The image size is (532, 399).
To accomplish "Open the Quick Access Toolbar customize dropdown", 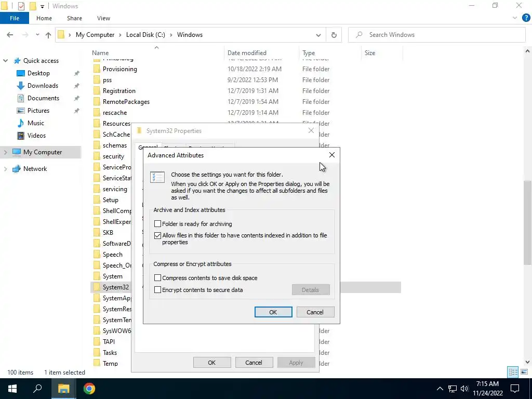I will click(42, 6).
